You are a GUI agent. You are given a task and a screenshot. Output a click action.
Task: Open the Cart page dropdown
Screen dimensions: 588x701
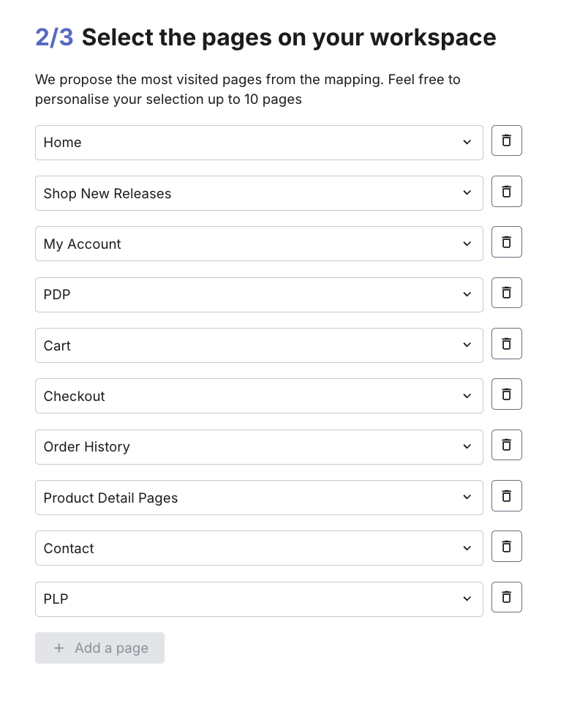259,345
